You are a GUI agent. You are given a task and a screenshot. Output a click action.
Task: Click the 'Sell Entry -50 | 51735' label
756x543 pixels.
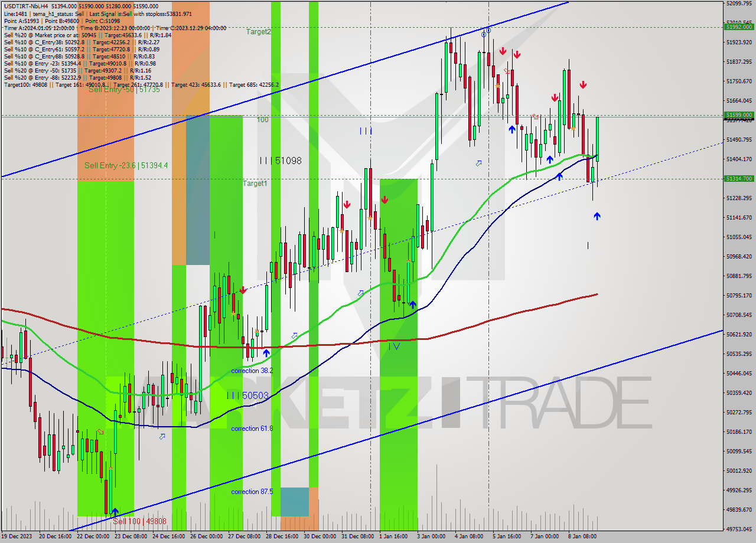coord(125,90)
